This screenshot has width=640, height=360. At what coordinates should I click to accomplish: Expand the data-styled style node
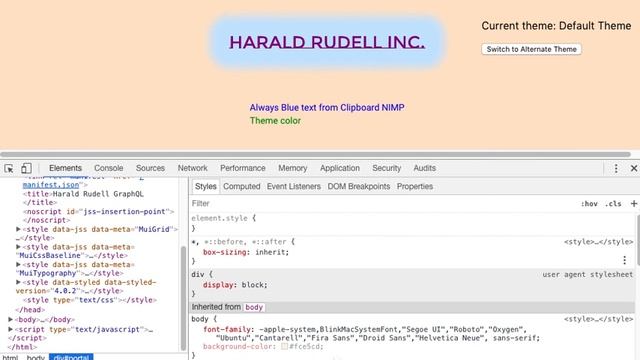[x=18, y=282]
